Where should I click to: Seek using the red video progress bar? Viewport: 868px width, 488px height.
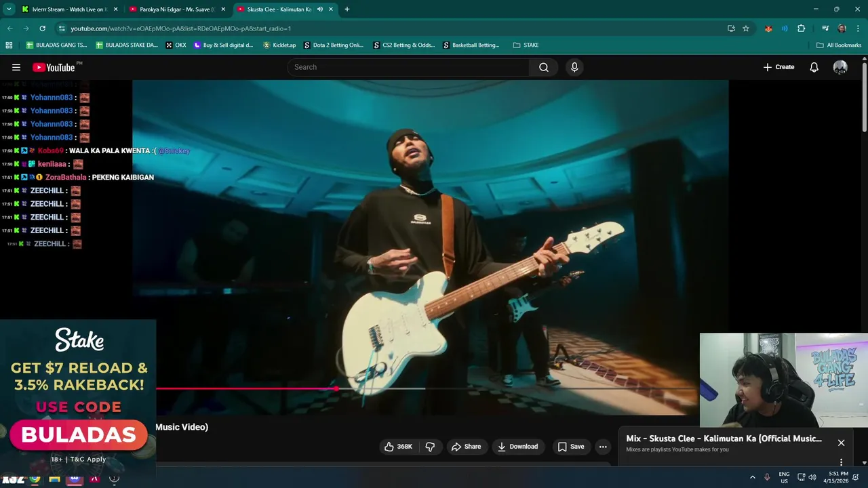click(x=246, y=388)
